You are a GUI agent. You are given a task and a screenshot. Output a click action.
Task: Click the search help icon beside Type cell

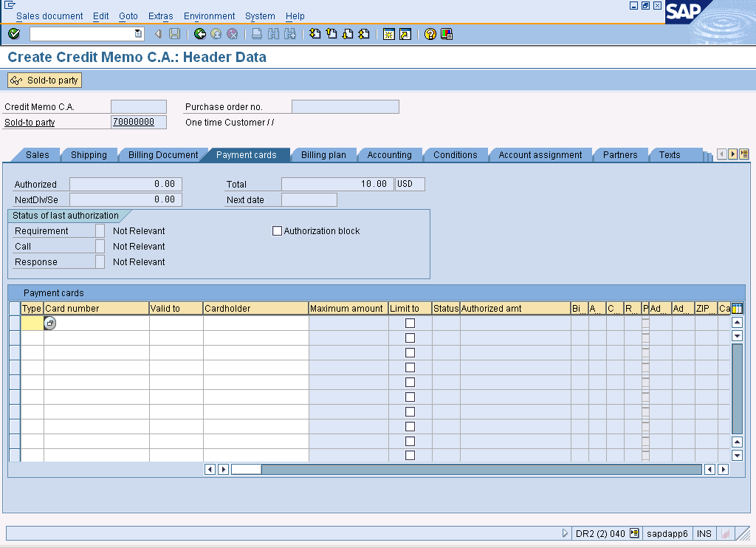click(49, 323)
